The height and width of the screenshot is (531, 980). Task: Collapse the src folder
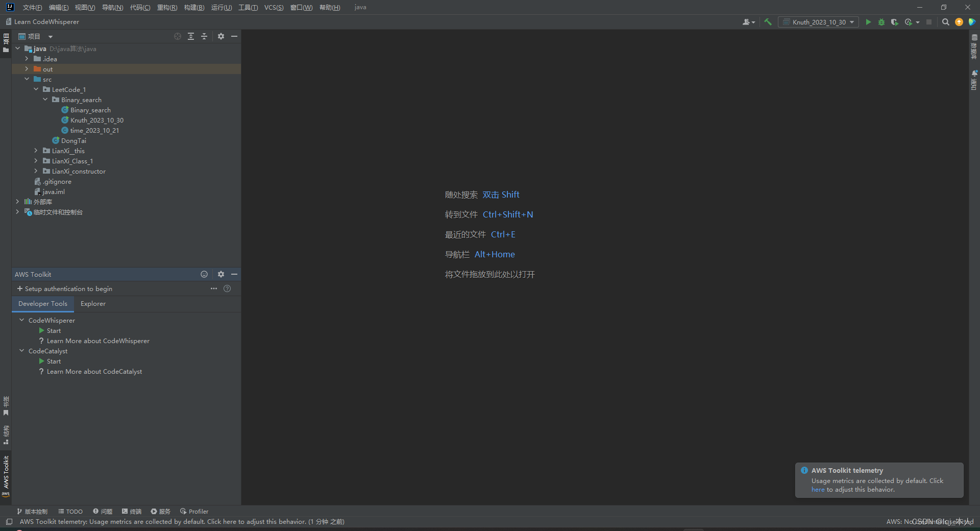pyautogui.click(x=27, y=79)
